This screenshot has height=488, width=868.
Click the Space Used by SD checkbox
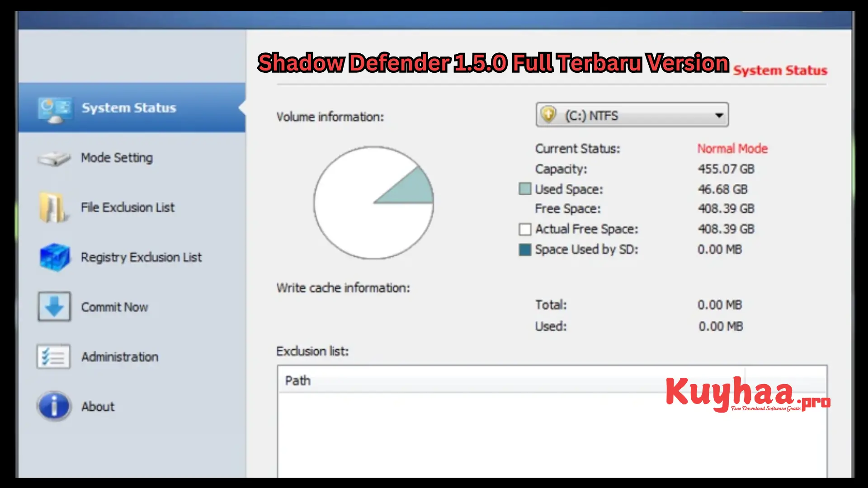click(524, 249)
